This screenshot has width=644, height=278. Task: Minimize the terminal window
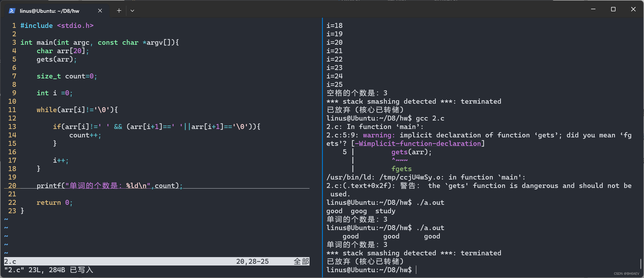(x=593, y=9)
